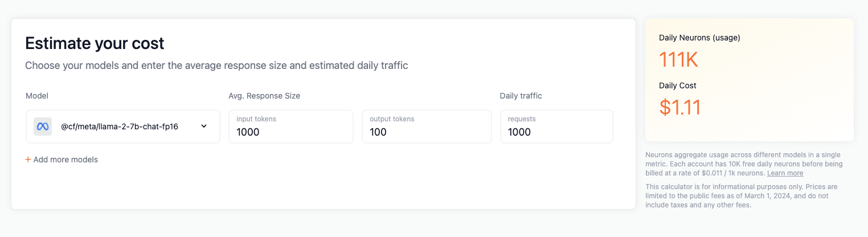Screen dimensions: 868x237
Task: Select the @cf/meta/llama-2-7b-chat-fp16 model name
Action: (x=120, y=126)
